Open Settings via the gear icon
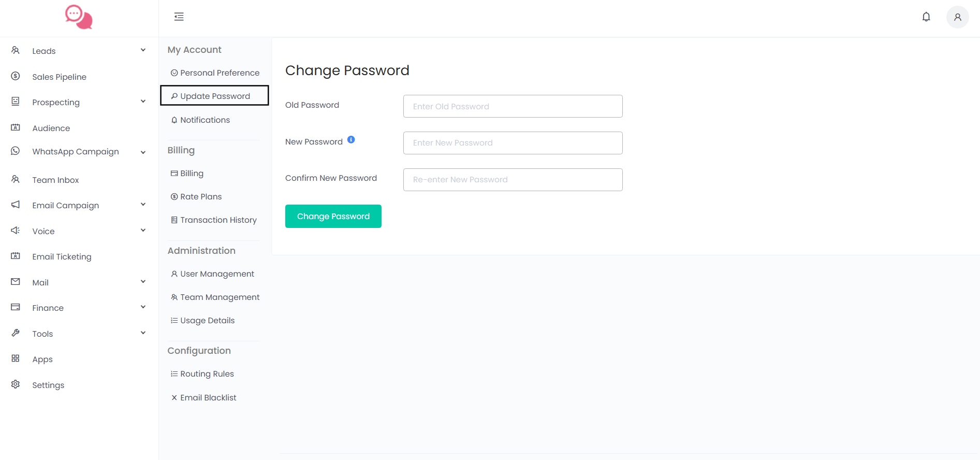980x460 pixels. [15, 384]
